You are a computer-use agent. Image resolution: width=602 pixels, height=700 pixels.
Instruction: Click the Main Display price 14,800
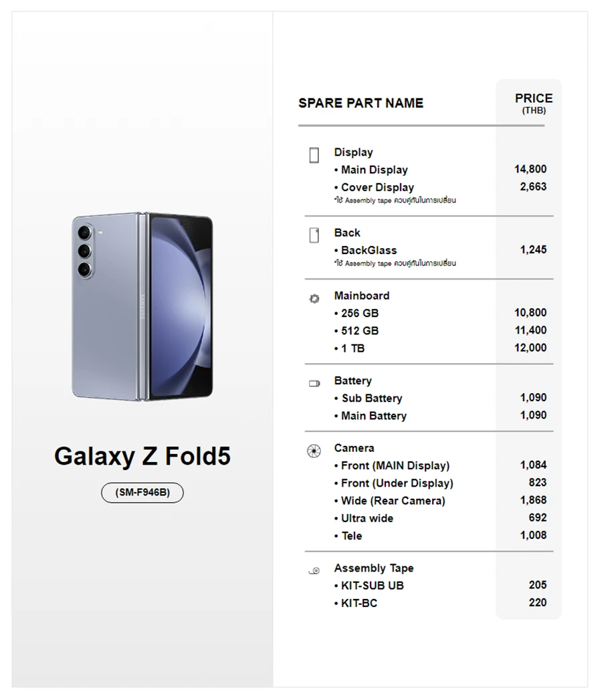point(530,169)
